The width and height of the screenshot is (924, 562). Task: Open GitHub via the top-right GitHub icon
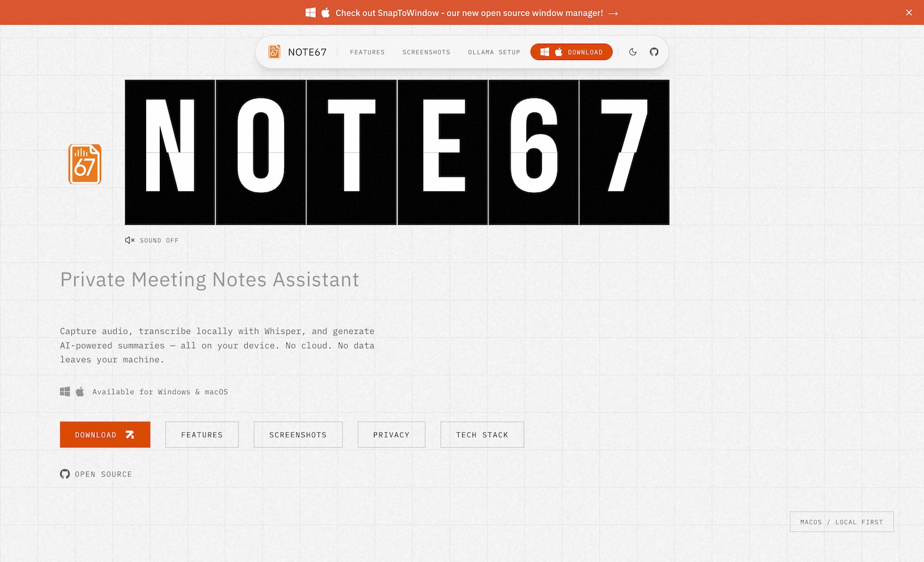(x=654, y=52)
